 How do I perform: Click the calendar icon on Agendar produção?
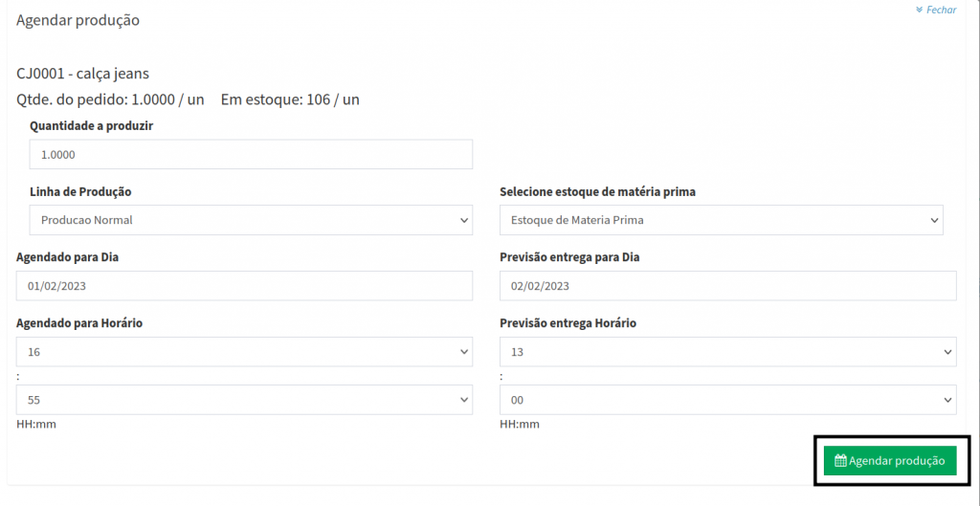(x=840, y=461)
